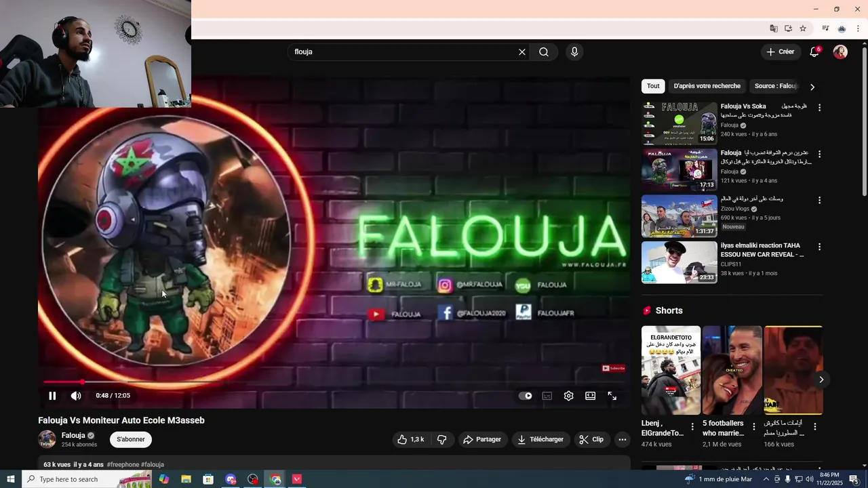Viewport: 868px width, 488px height.
Task: Open the 'Lbenj, ElGrandeToto' short
Action: pos(671,370)
